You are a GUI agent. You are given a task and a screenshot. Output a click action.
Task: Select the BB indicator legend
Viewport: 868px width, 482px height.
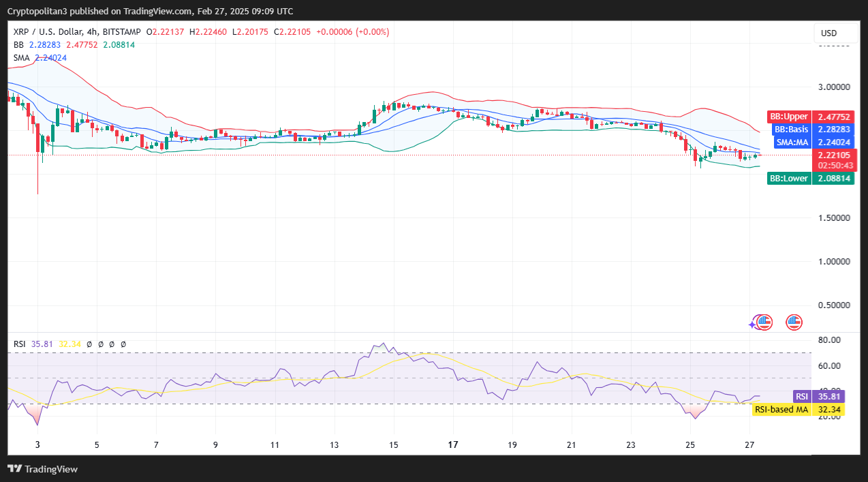coord(18,45)
